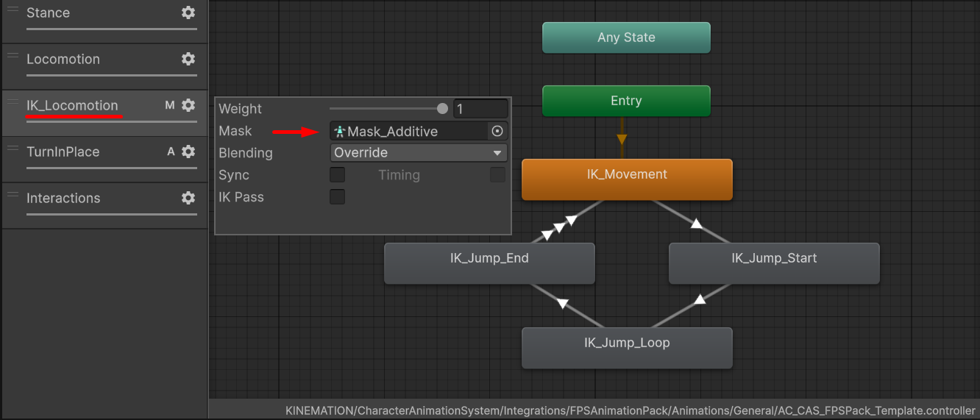Screen dimensions: 980x420
Task: Click the IK Pass label
Action: coord(241,197)
